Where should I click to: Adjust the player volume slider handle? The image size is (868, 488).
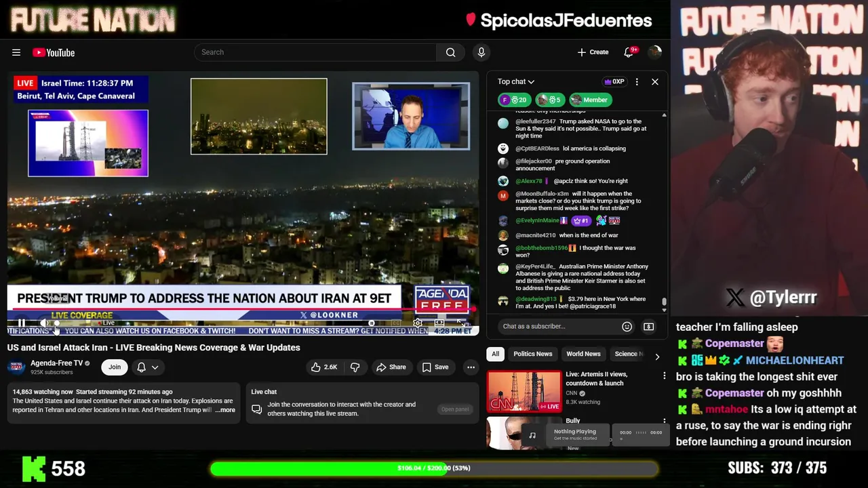coord(56,323)
